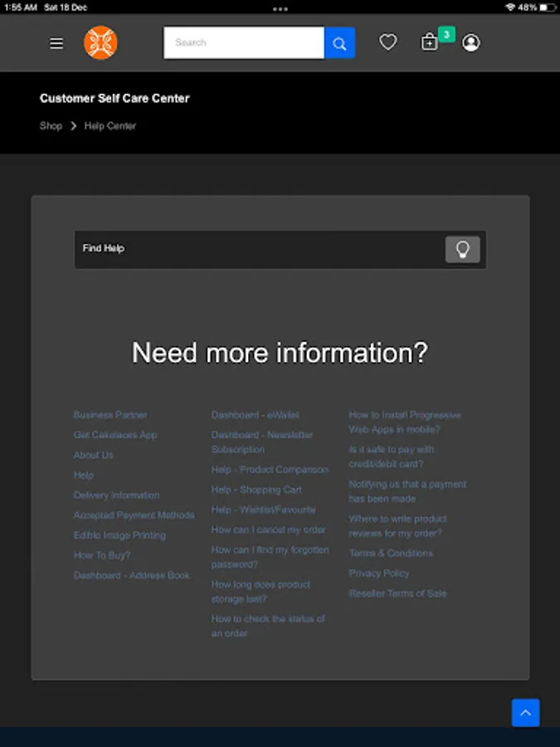Tap the 1:55 AM clock in status bar
This screenshot has height=747, width=560.
point(21,7)
